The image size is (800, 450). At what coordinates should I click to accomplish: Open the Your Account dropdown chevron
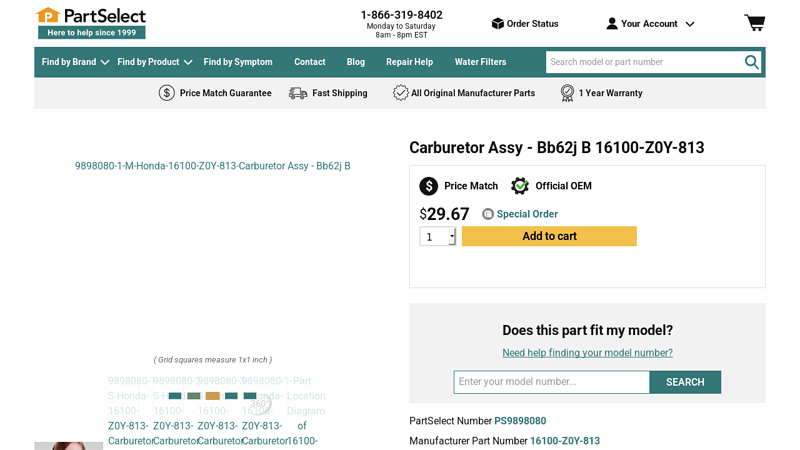pyautogui.click(x=690, y=24)
